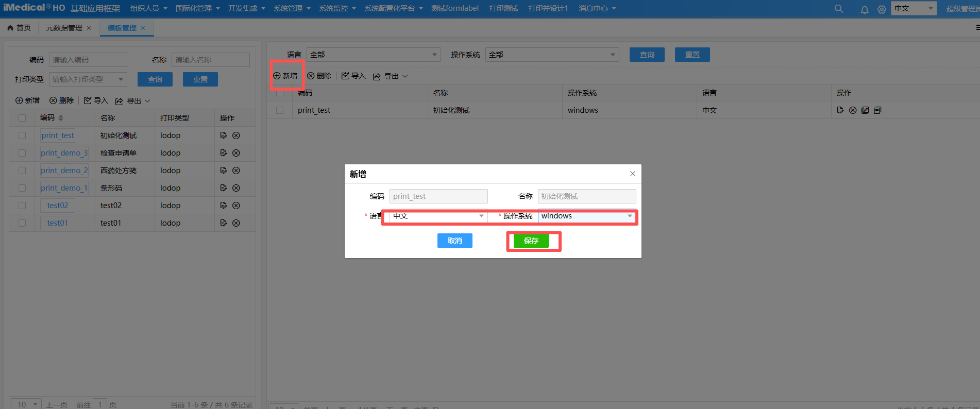Click the 请输入编码 input field
Screen dimensions: 980x409
(88, 60)
